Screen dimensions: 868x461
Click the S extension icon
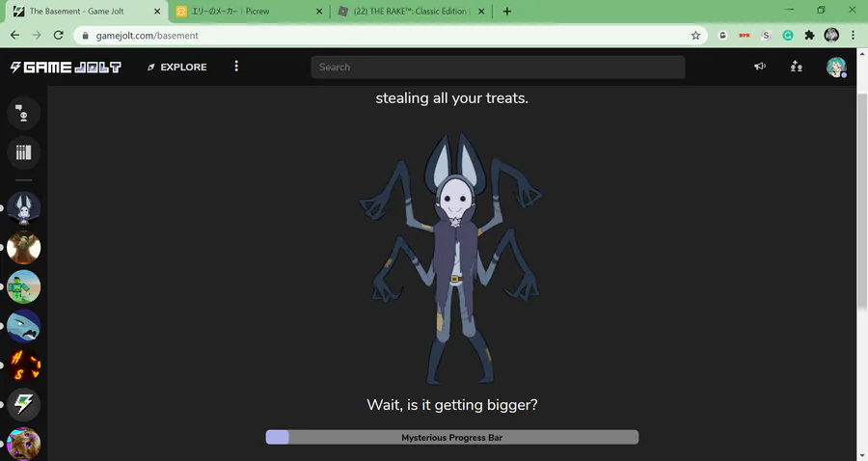[766, 36]
